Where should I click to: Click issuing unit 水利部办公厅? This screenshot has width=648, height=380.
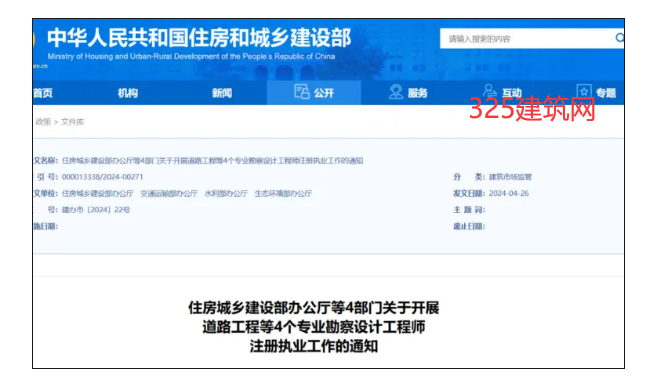point(226,193)
